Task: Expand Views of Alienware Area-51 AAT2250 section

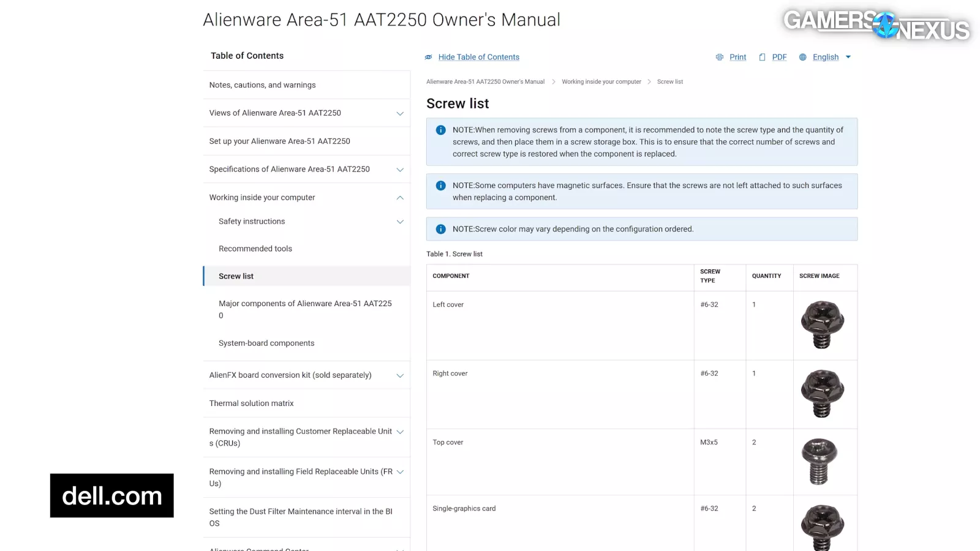Action: tap(400, 113)
